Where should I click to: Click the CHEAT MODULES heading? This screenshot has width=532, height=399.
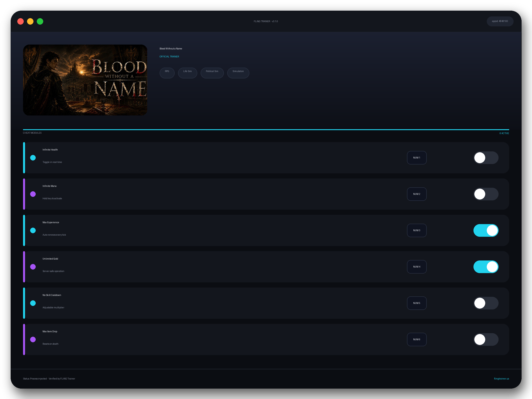[x=32, y=133]
